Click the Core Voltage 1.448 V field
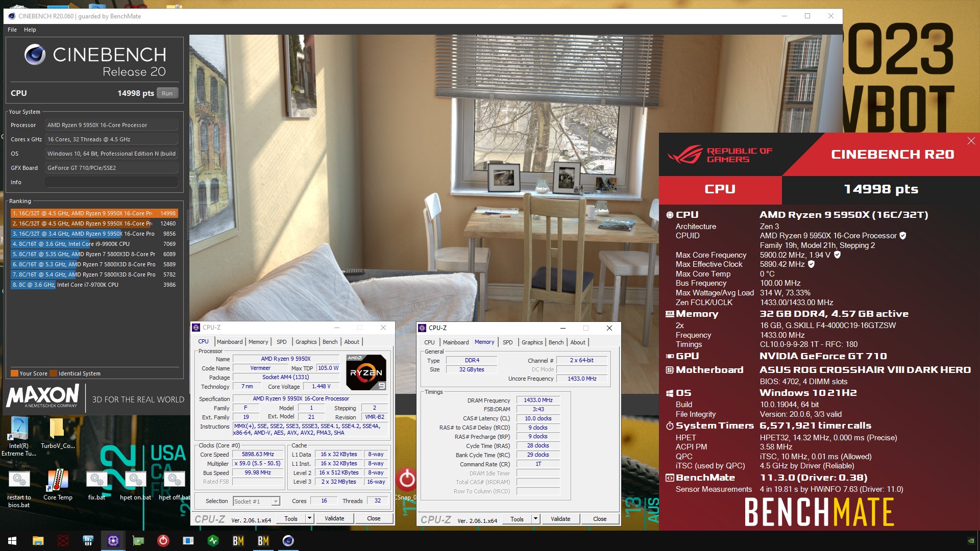This screenshot has height=551, width=980. click(x=321, y=387)
